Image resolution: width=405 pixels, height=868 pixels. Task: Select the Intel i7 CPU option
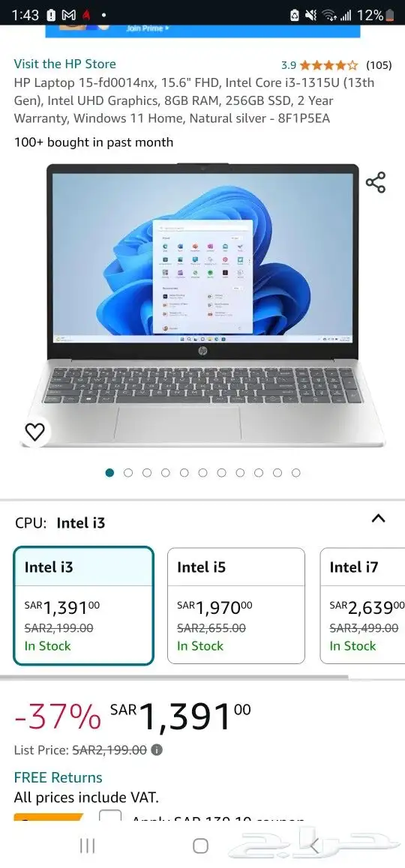click(x=363, y=606)
